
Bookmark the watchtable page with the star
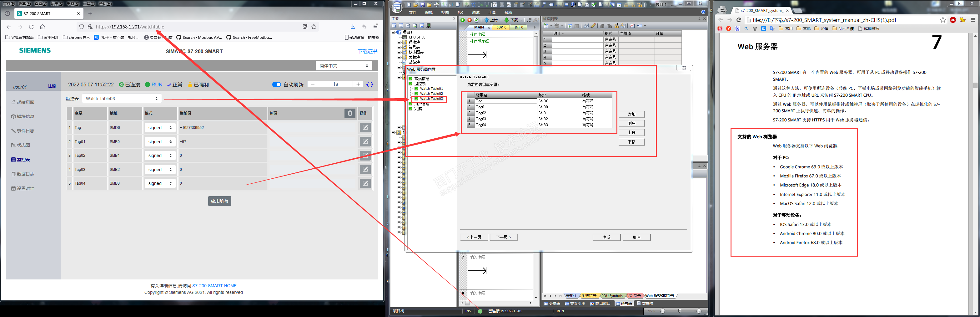tap(314, 27)
